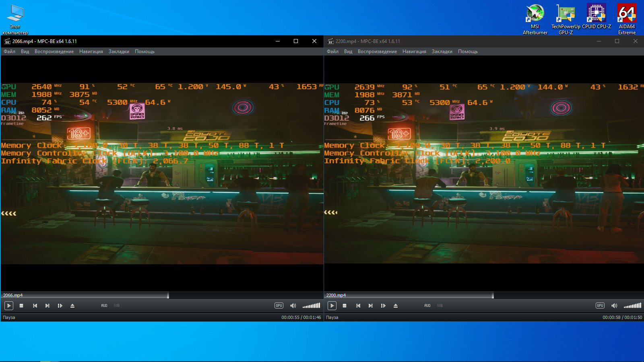Select subtitle track SUB in 2066.mp4 player
This screenshot has height=362, width=644.
point(117,306)
